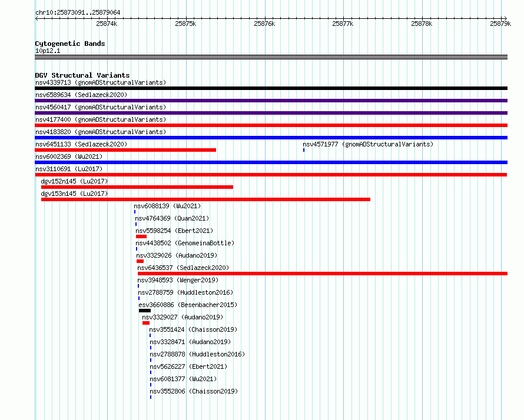Open nsv3551424 (Chaisson2019) label
524x420 pixels.
pyautogui.click(x=194, y=329)
